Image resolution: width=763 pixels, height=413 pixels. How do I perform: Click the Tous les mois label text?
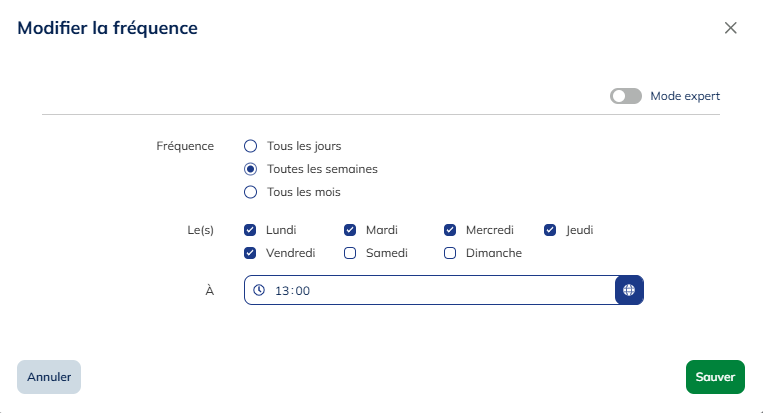pos(304,192)
